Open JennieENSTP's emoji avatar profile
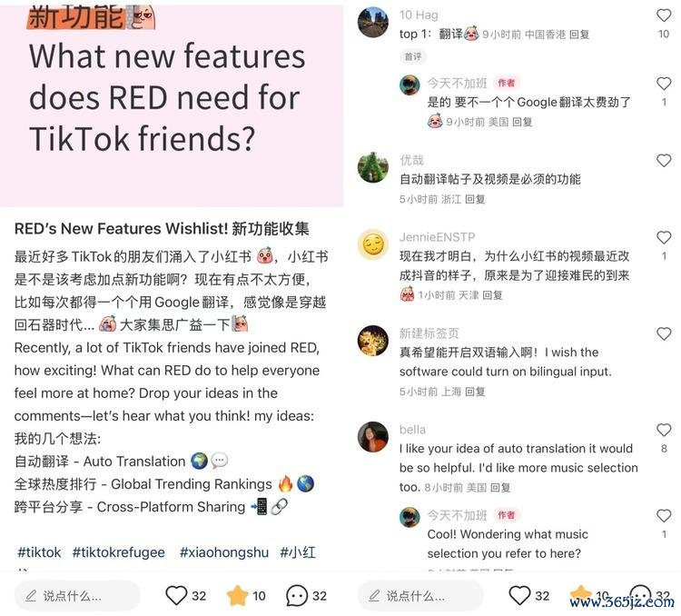The width and height of the screenshot is (681, 616). tap(372, 244)
